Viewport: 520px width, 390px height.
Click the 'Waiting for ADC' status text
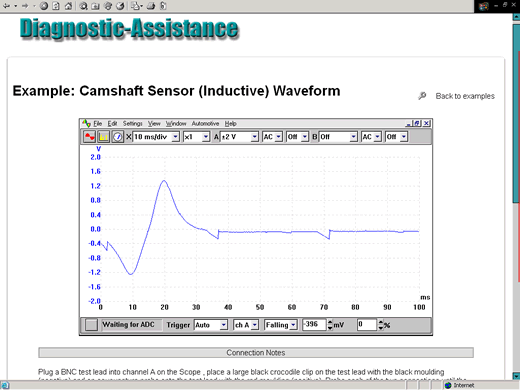(128, 325)
